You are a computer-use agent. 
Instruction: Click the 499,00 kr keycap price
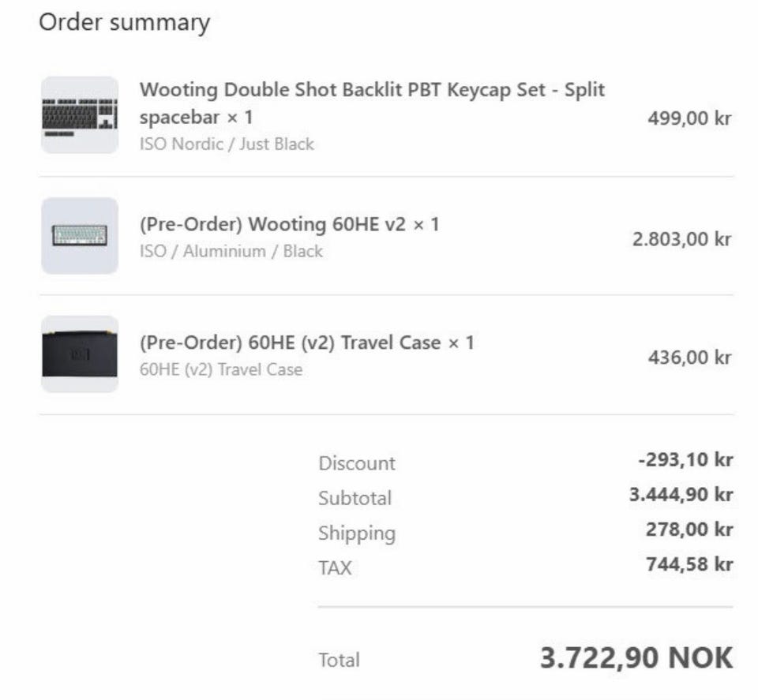point(689,118)
